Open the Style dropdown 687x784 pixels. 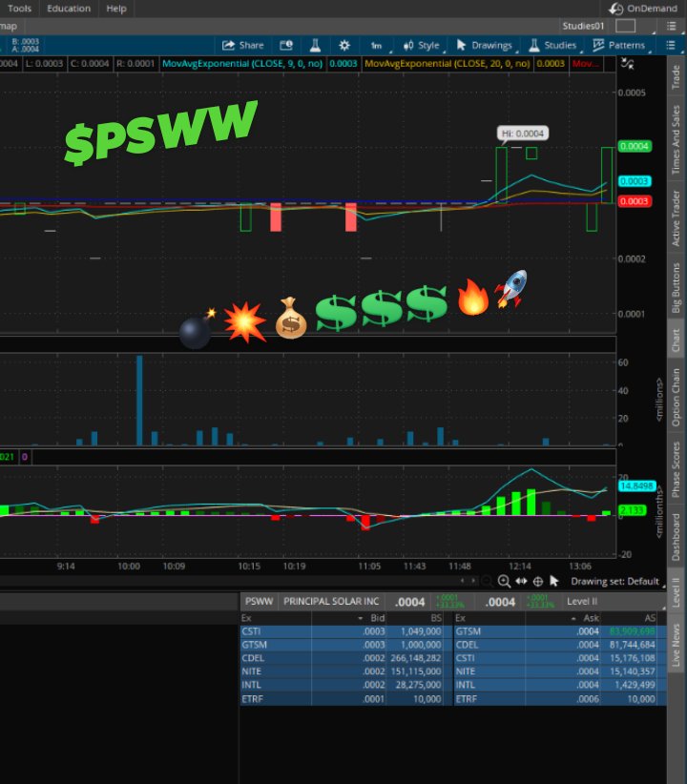tap(422, 46)
